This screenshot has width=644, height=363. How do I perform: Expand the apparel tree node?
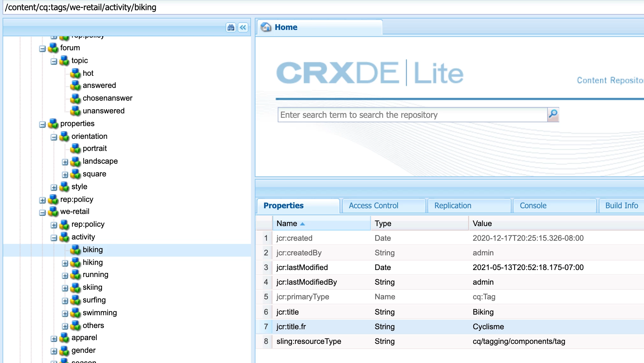[54, 338]
